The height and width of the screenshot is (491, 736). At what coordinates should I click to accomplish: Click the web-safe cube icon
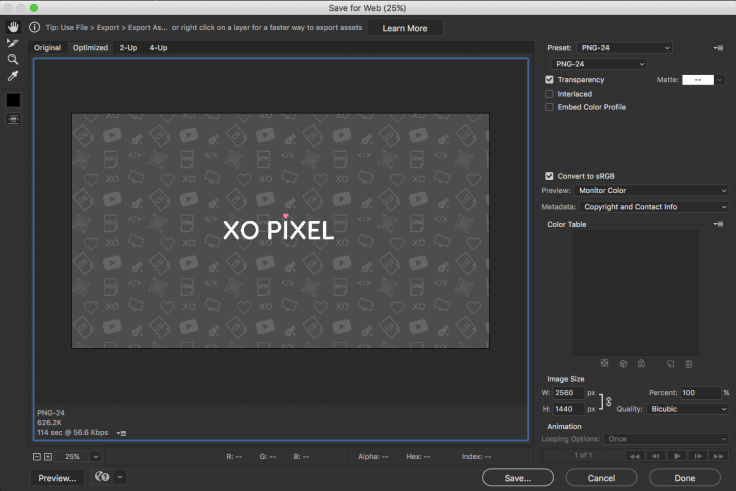tap(623, 363)
